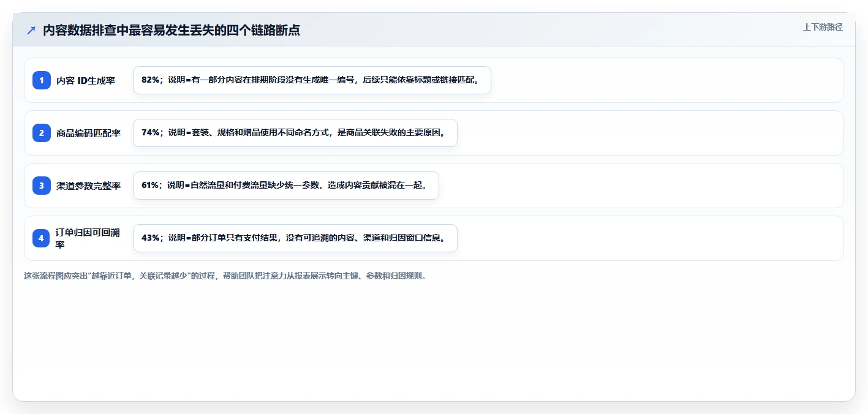Open the 74% description box
Viewport: 868px width, 414px height.
[x=295, y=133]
